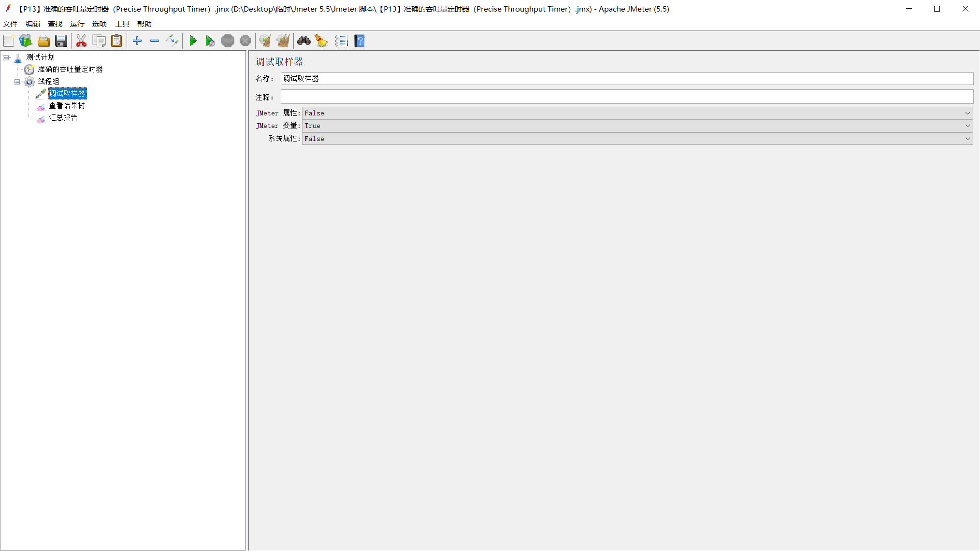This screenshot has width=980, height=551.
Task: Click the timer icon beside 准确的吞吐量定时器
Action: [x=29, y=70]
